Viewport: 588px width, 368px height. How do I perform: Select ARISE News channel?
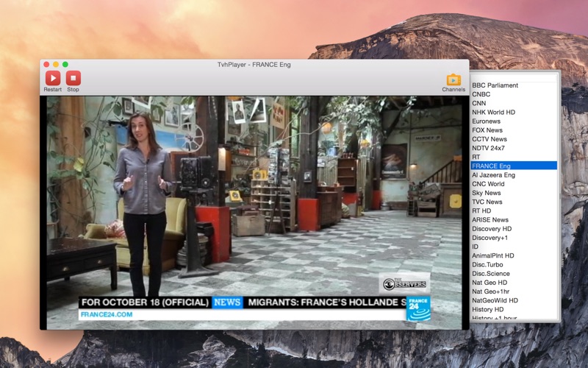coord(514,219)
